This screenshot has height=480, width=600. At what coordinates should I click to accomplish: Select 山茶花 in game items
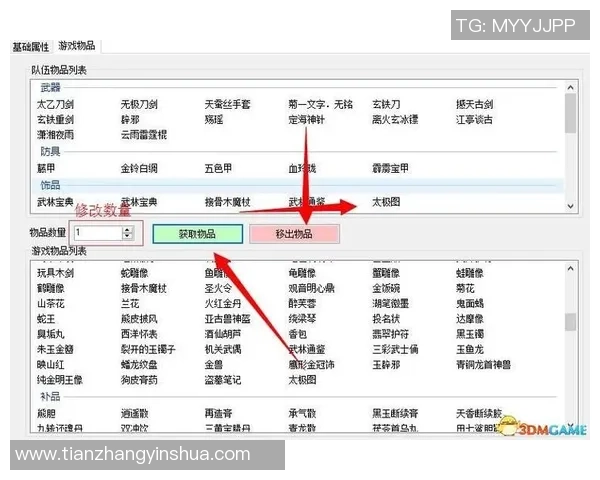click(x=51, y=304)
